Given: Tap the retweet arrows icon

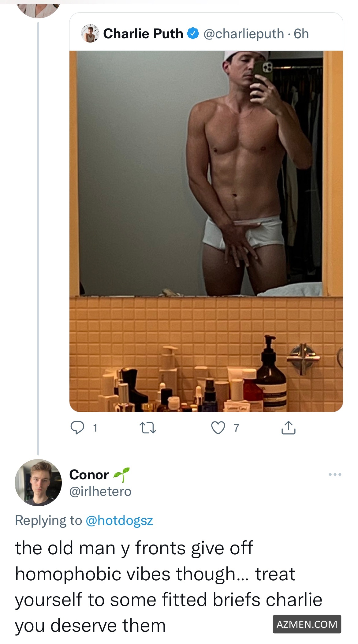Looking at the screenshot, I should pos(148,428).
